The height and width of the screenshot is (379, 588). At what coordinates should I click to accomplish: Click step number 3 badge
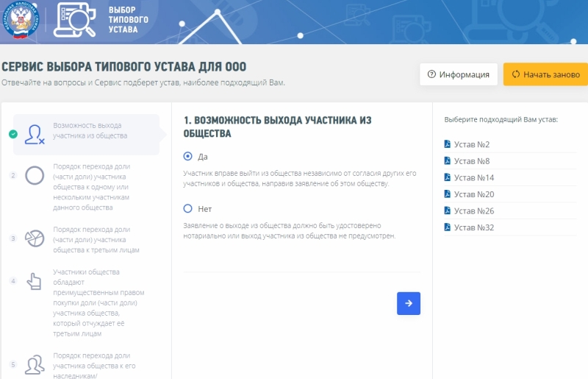(x=13, y=238)
